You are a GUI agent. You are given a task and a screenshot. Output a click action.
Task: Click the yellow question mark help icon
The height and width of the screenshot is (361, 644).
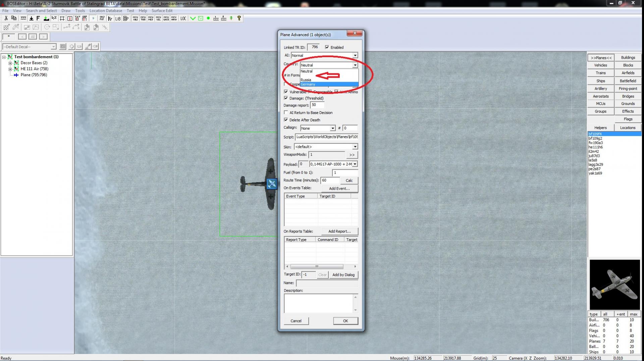239,18
